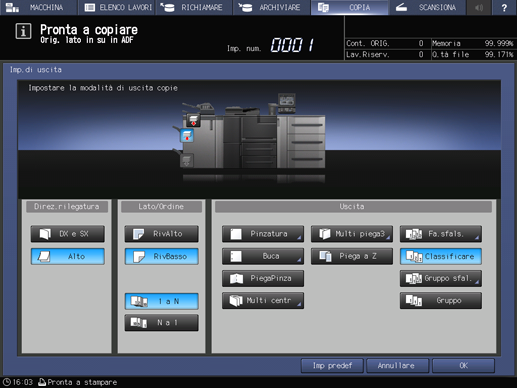
Task: Switch to ELENCO LAVORI tab
Action: coord(116,7)
